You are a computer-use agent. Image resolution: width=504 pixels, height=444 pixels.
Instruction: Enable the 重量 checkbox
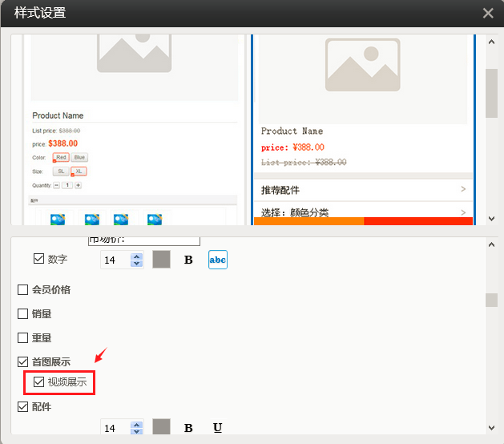tap(23, 337)
